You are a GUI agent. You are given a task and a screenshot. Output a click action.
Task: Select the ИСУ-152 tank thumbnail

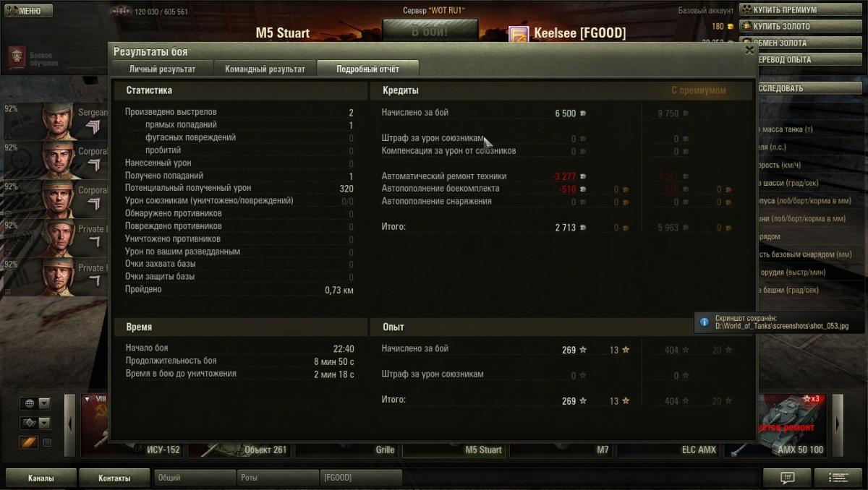(x=132, y=426)
